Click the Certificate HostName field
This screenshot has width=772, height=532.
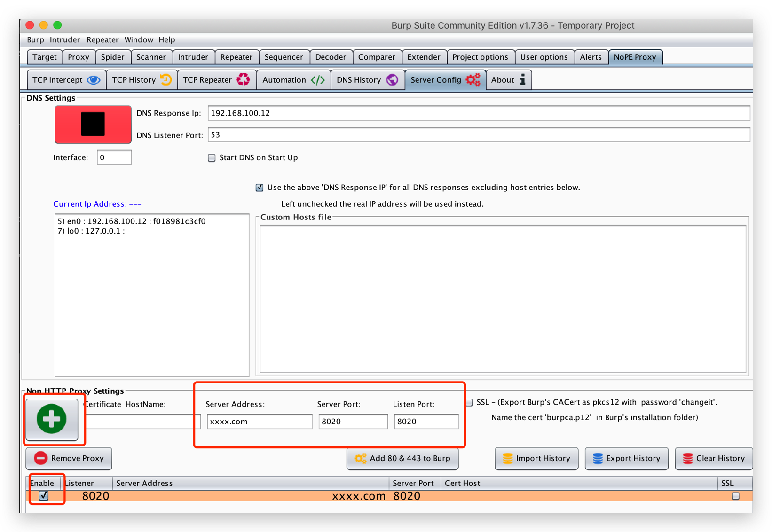coord(143,422)
